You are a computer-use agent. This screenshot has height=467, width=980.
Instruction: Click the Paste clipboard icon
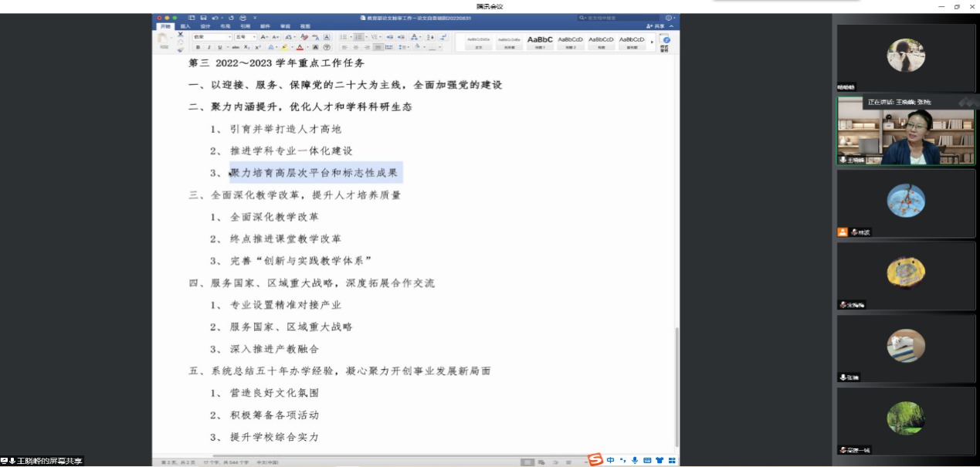point(163,39)
